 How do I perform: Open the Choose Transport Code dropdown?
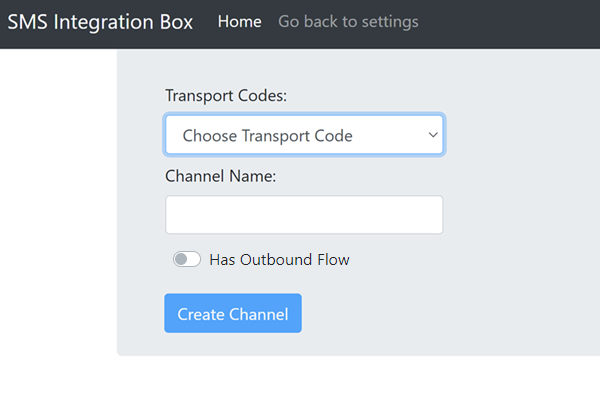click(x=304, y=135)
